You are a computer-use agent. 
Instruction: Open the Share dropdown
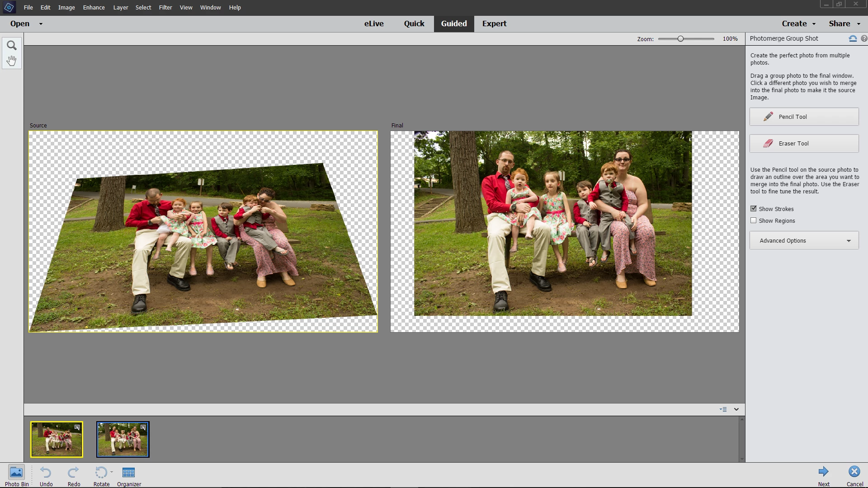click(x=844, y=23)
